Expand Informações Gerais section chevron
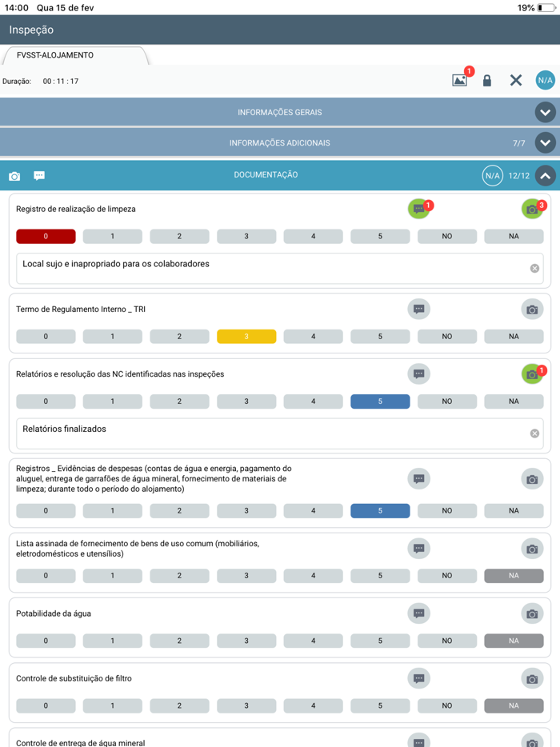This screenshot has width=560, height=747. click(x=546, y=113)
